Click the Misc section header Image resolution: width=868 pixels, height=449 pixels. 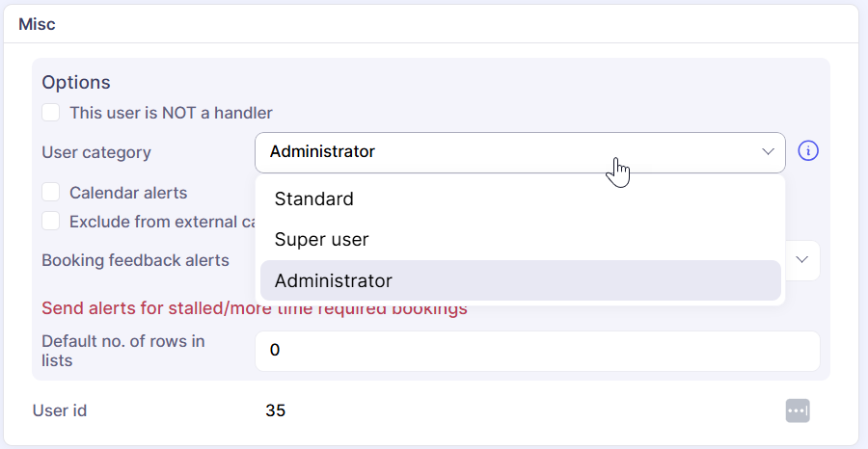pos(38,25)
